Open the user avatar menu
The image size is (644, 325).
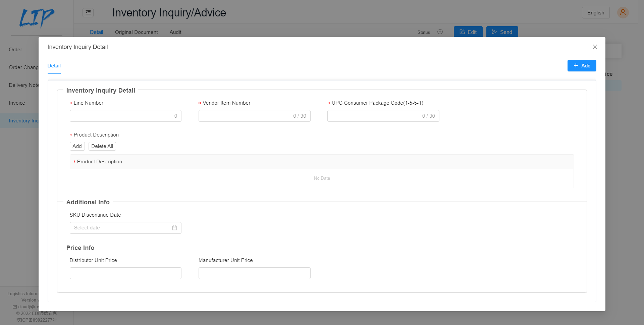click(623, 13)
